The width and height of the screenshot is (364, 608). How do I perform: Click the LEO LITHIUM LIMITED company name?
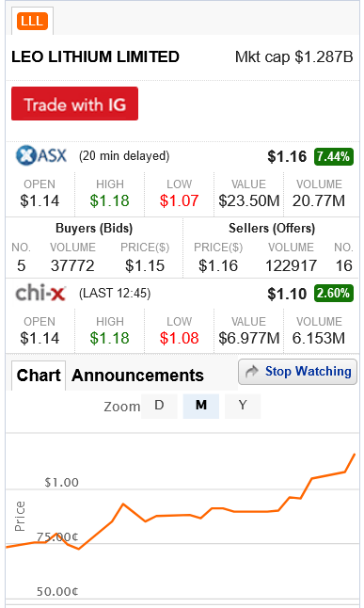95,57
